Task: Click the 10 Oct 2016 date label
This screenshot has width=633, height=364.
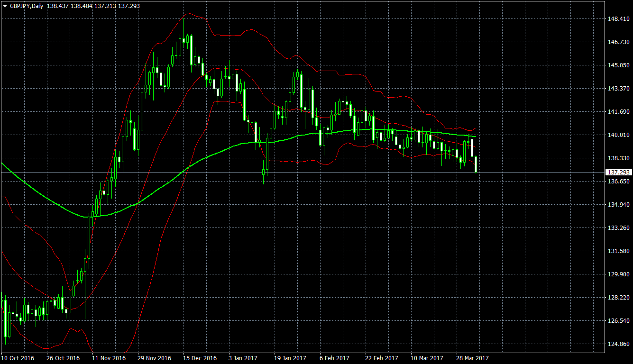Action: (18, 358)
